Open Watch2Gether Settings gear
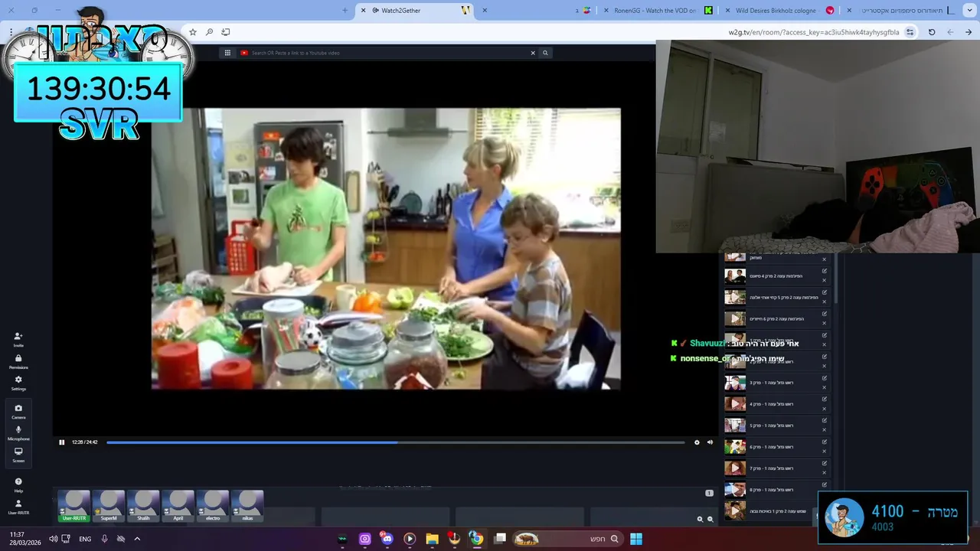Viewport: 980px width, 551px height. coord(18,383)
